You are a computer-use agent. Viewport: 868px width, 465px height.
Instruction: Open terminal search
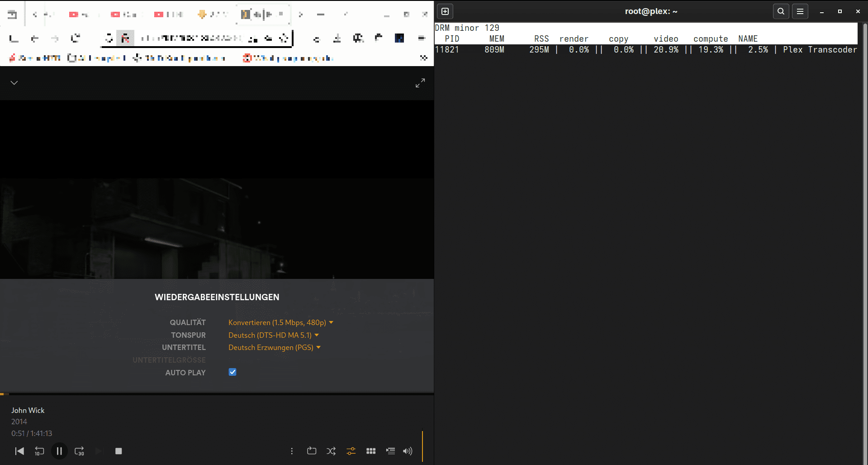point(781,11)
